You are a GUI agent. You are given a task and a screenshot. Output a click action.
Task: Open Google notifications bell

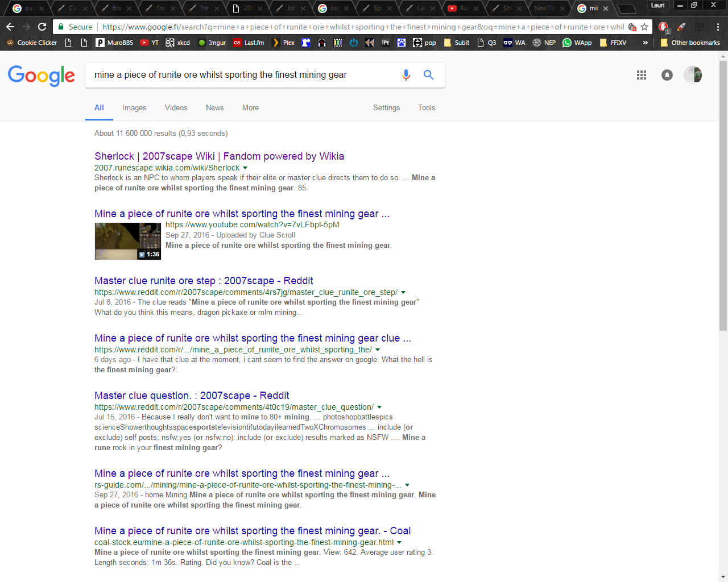coord(667,75)
